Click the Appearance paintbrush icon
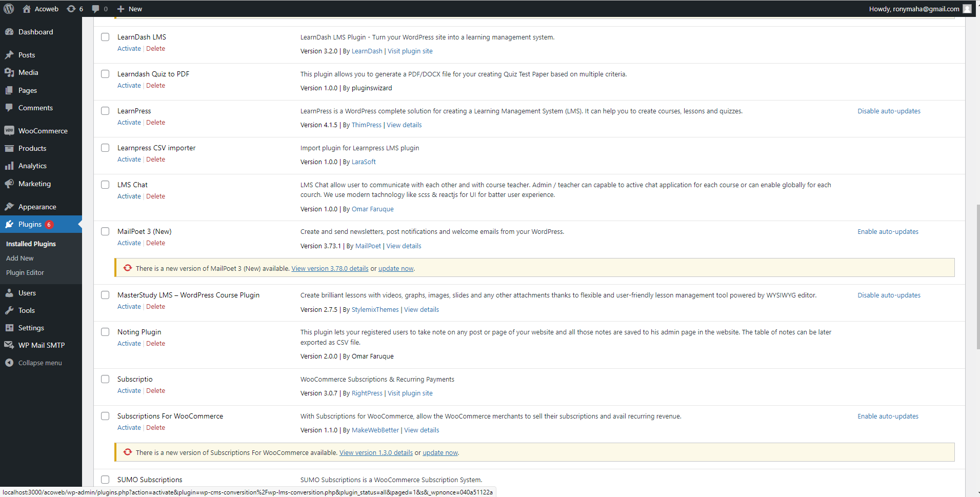Viewport: 980px width, 497px height. tap(9, 207)
